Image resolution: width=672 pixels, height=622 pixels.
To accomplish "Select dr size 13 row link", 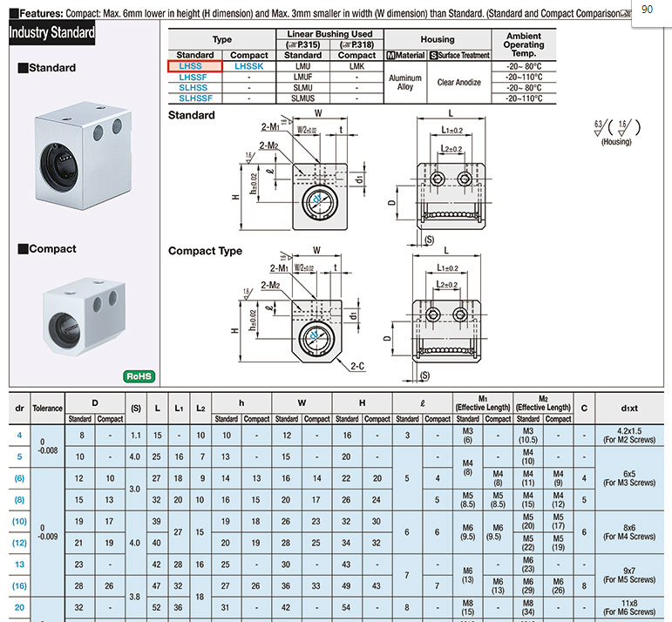I will point(19,565).
